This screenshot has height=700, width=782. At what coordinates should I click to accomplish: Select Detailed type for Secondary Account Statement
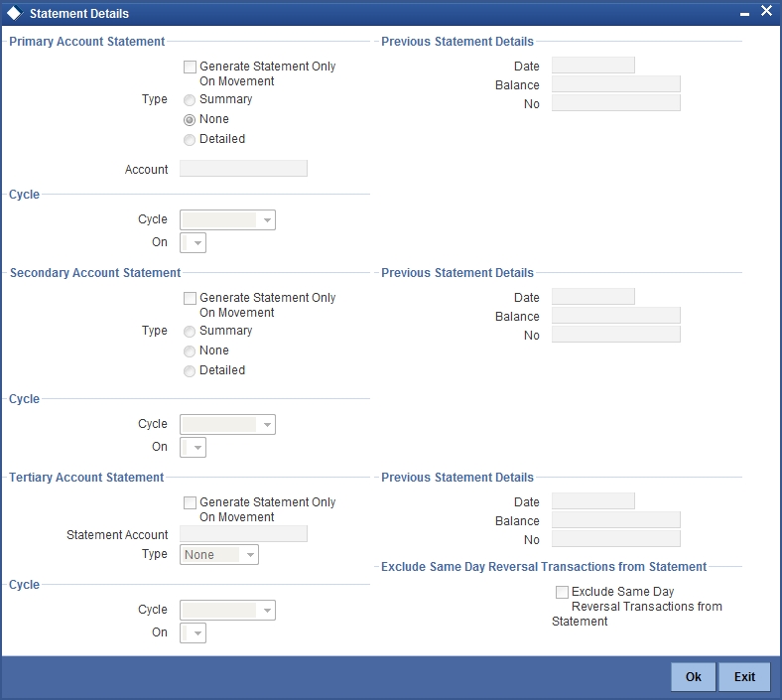tap(190, 371)
